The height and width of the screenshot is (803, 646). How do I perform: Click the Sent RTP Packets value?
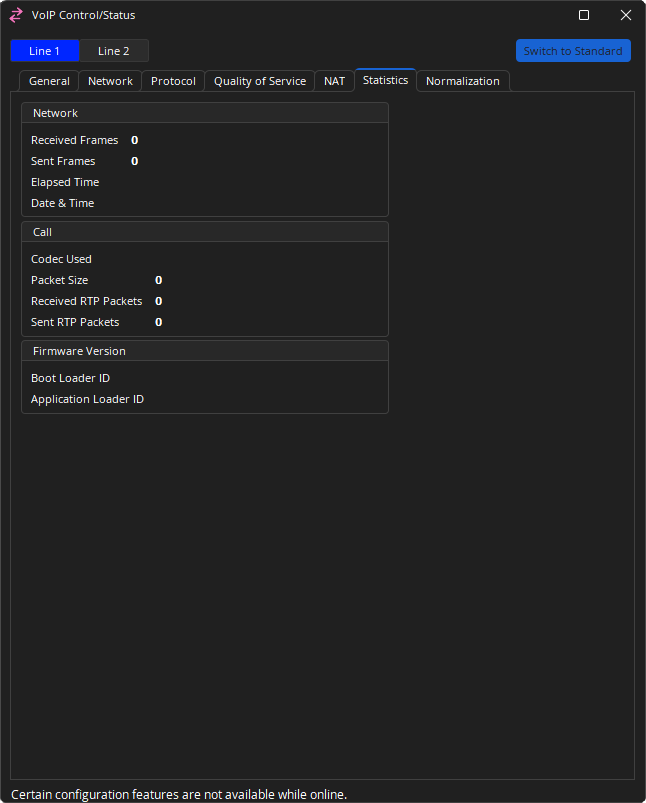pos(158,322)
